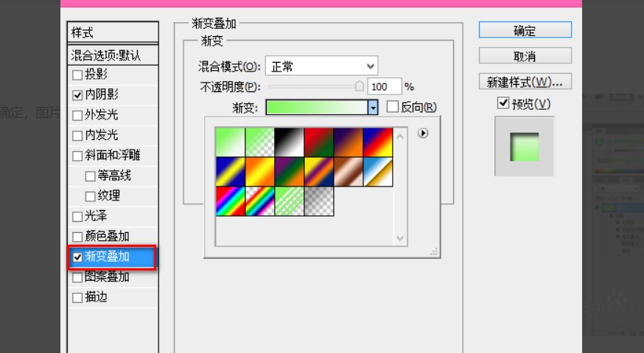
Task: Click the 确定 OK button
Action: click(x=525, y=30)
